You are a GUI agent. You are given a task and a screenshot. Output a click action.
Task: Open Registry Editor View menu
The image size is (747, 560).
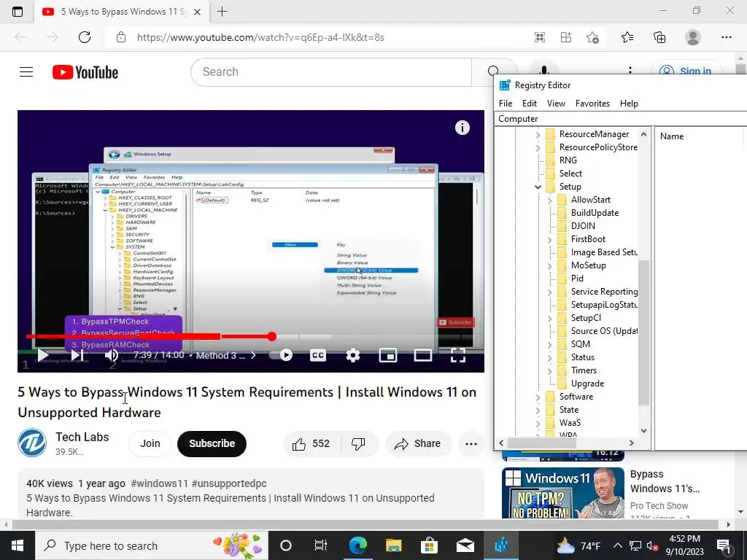(556, 104)
